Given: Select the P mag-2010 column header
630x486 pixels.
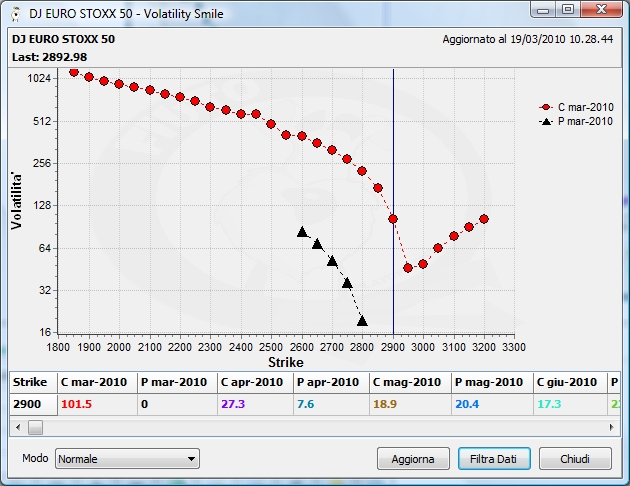Looking at the screenshot, I should (x=492, y=382).
